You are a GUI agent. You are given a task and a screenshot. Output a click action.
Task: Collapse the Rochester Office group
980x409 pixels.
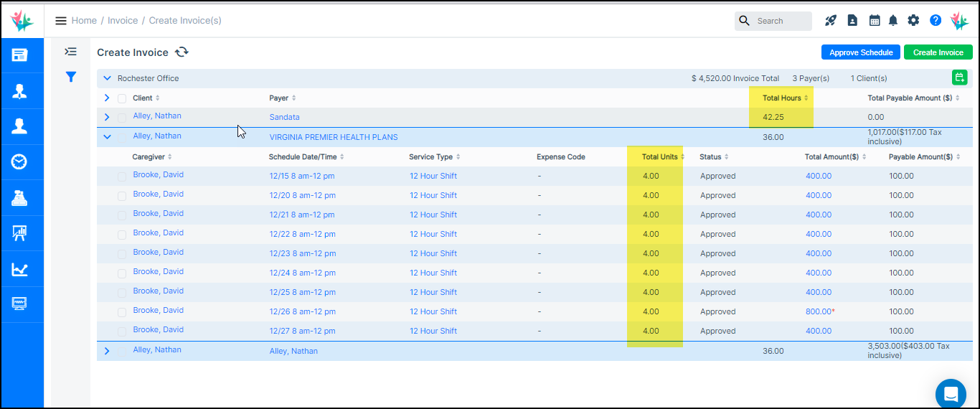[108, 78]
